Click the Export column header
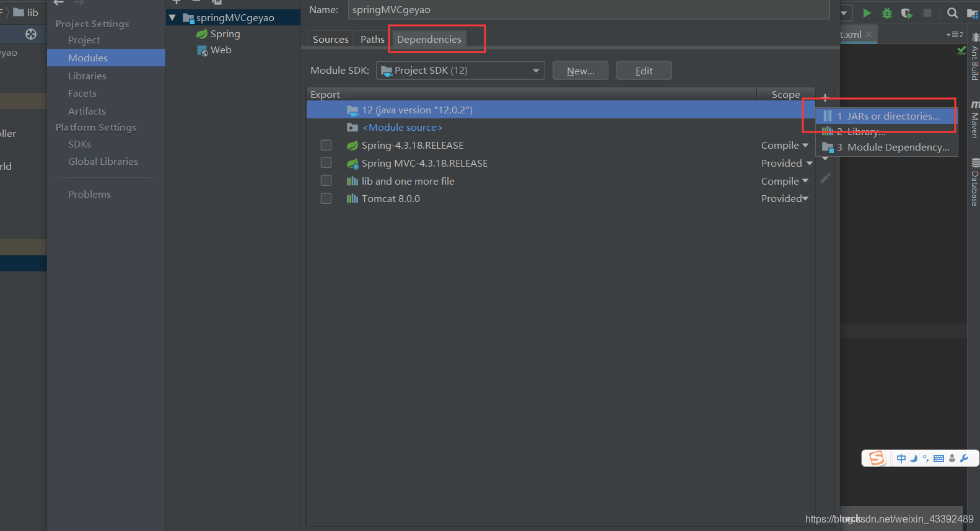This screenshot has width=980, height=531. pos(325,94)
